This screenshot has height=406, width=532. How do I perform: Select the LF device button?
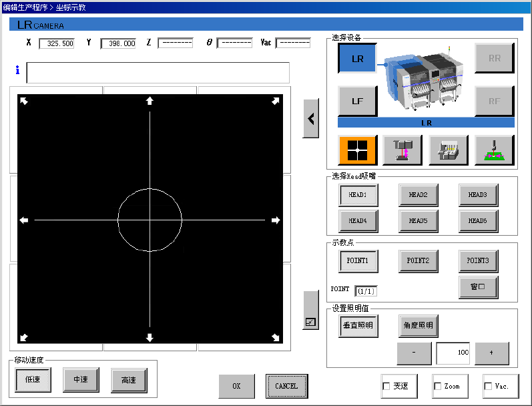pyautogui.click(x=358, y=101)
